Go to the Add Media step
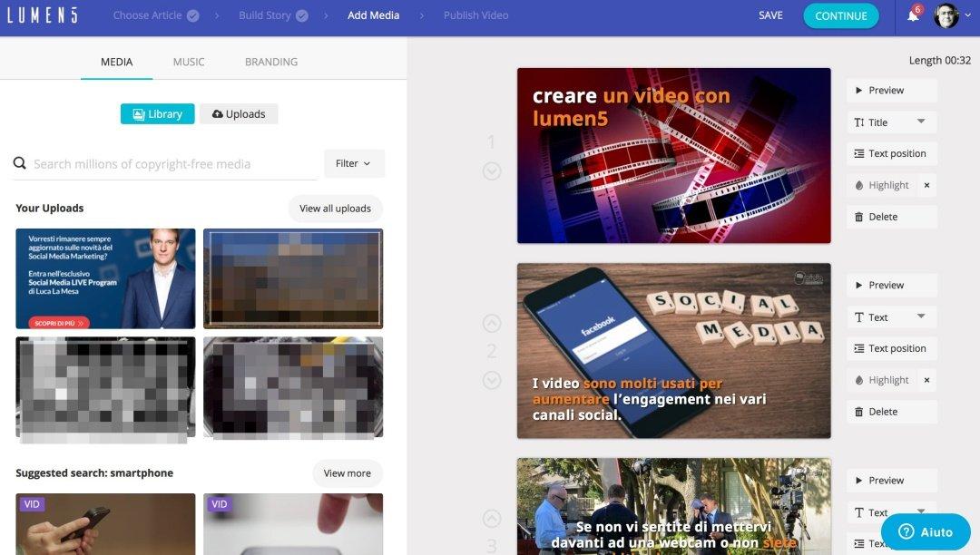 click(x=373, y=15)
